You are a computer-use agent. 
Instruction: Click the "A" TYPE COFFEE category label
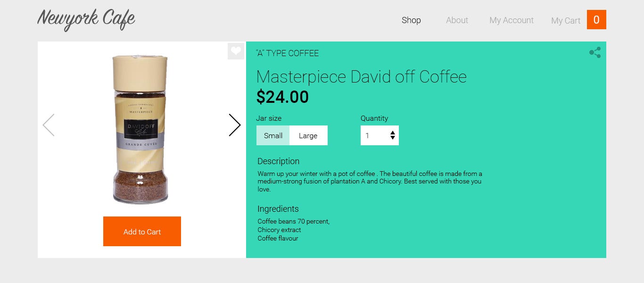(287, 53)
